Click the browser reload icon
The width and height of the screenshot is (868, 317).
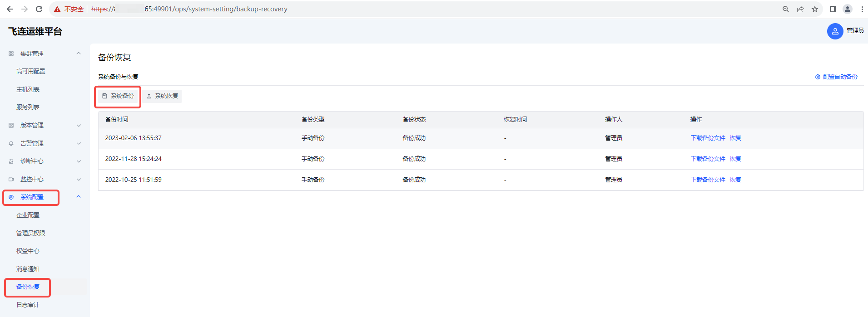pyautogui.click(x=39, y=9)
